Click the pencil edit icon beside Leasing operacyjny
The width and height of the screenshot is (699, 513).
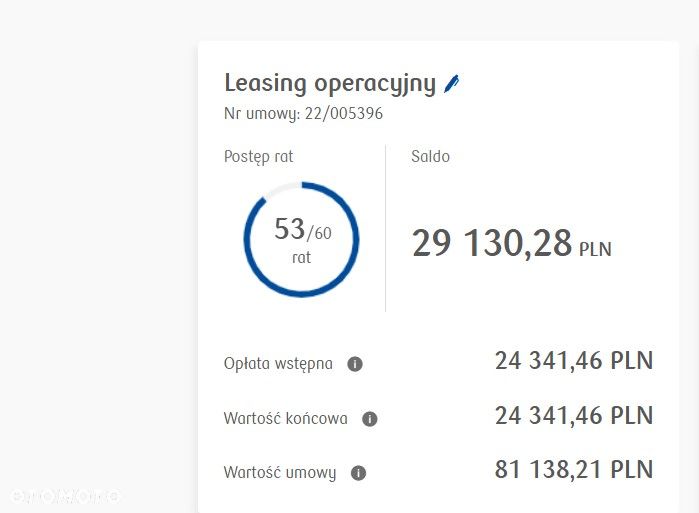[x=452, y=84]
